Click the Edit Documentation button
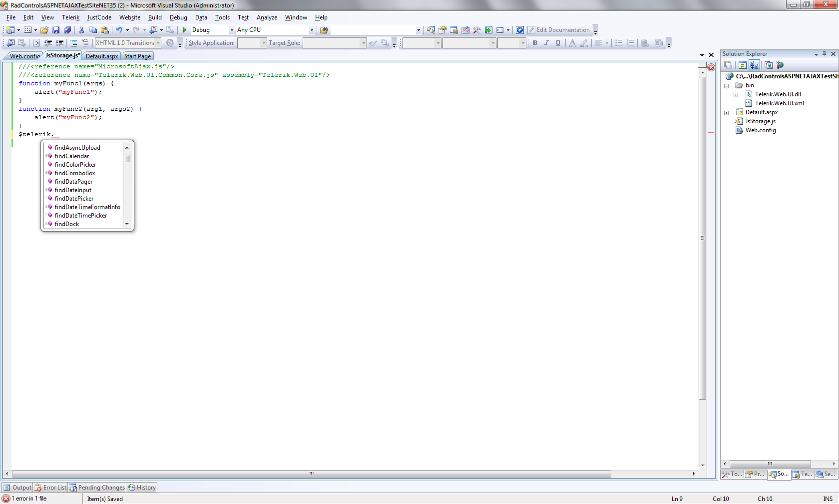The height and width of the screenshot is (504, 839). (x=559, y=30)
